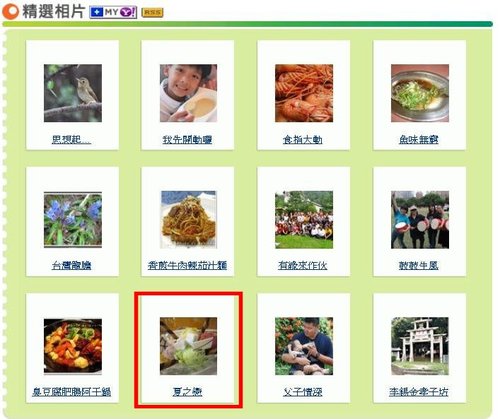Open the orange RSS feed icon

152,13
